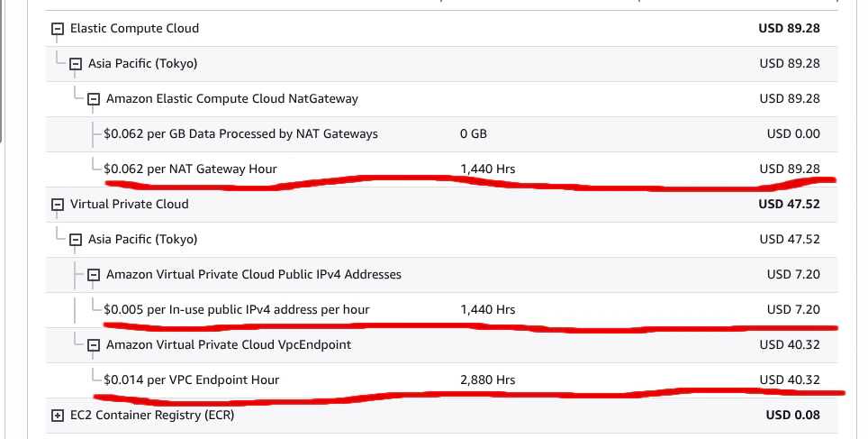
Task: Click '1,440 Hrs' in public IPv4 address row
Action: click(x=488, y=309)
